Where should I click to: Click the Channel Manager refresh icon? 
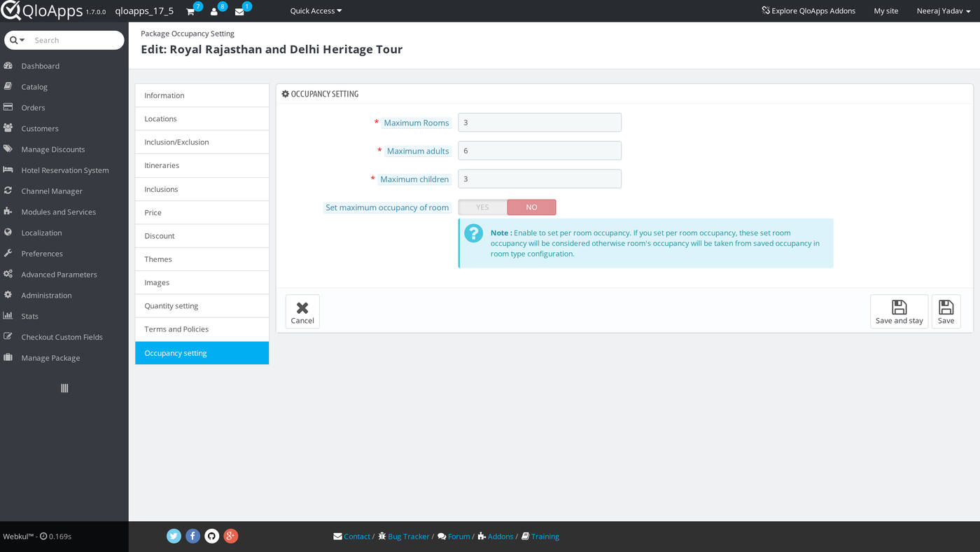coord(8,191)
